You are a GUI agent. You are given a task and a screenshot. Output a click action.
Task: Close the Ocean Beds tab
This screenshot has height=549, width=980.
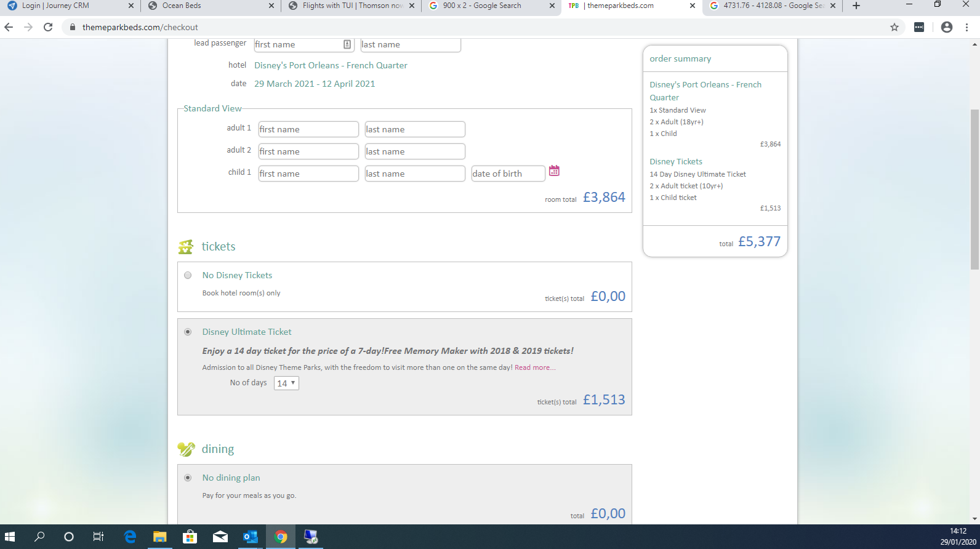271,6
